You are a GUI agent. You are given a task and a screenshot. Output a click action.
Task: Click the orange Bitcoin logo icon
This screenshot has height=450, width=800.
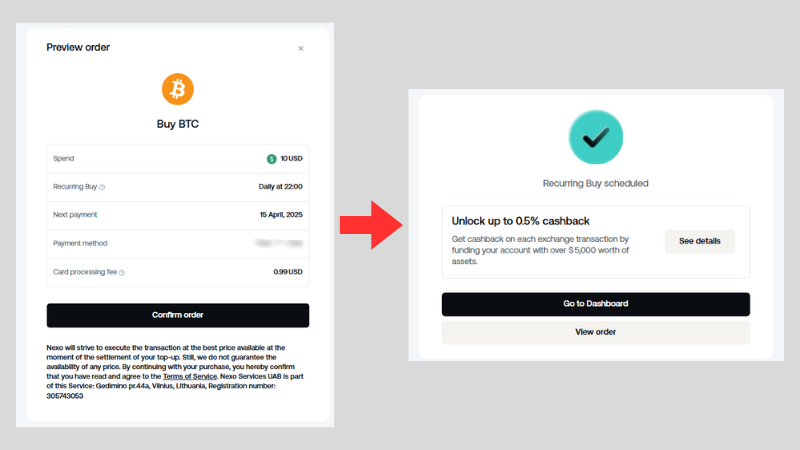(x=178, y=89)
